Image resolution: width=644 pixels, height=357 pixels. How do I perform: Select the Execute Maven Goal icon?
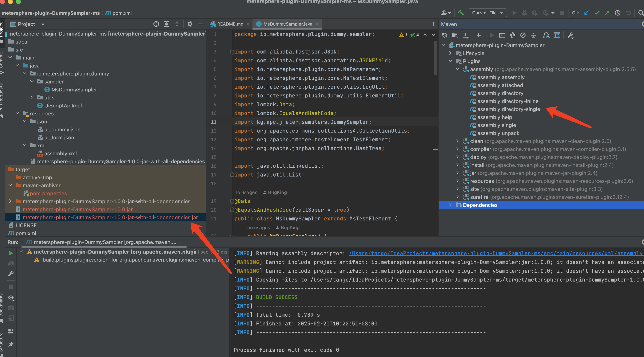pos(502,35)
